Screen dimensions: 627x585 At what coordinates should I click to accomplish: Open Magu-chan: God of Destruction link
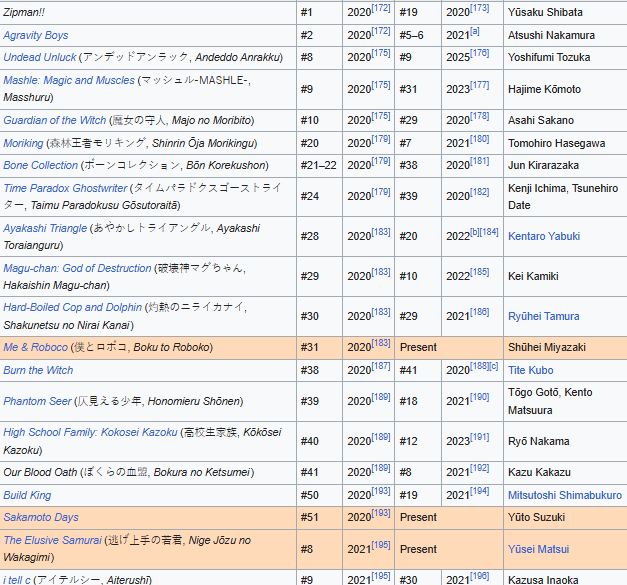(x=77, y=268)
